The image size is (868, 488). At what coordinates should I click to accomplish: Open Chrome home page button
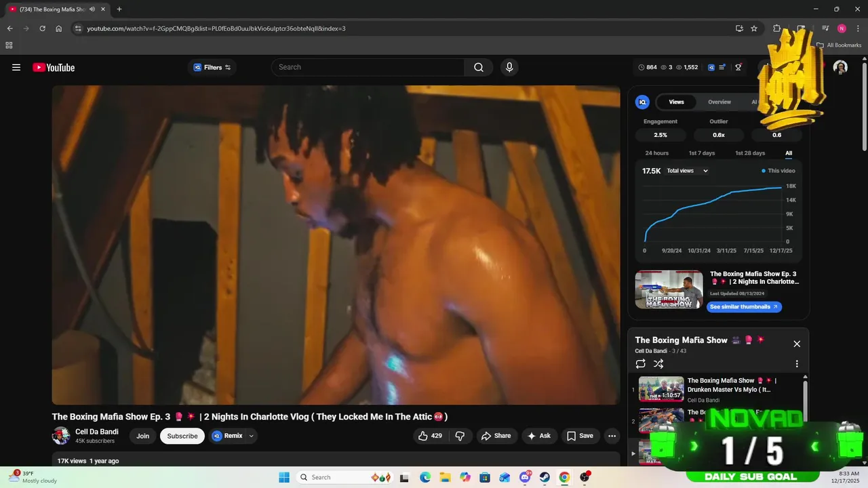59,28
